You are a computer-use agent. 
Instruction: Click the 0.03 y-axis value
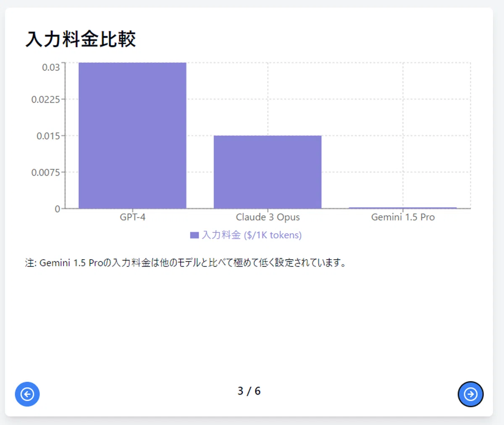pos(51,68)
